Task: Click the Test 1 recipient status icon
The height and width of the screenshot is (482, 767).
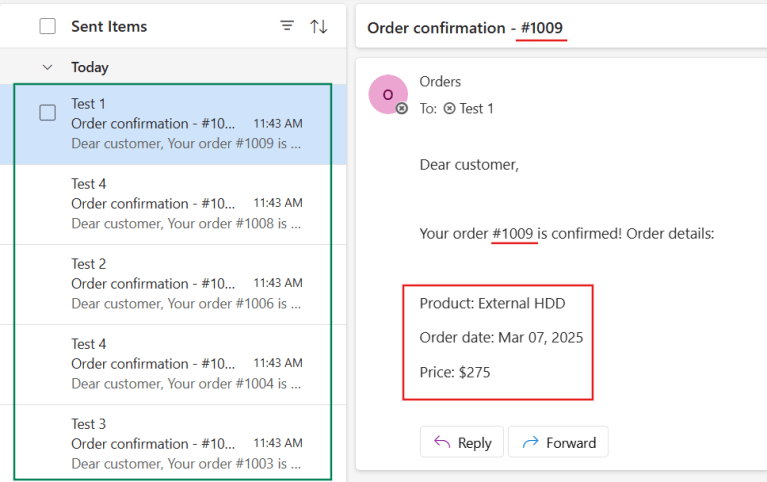Action: (449, 108)
